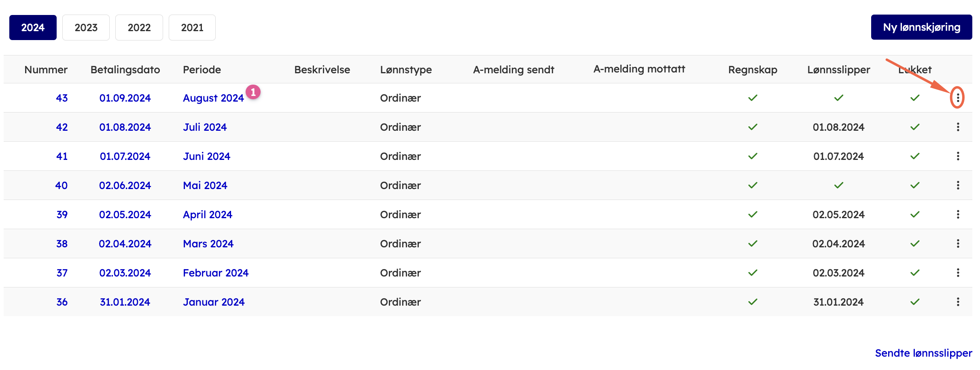Open the three-dot menu for payroll 41
The width and height of the screenshot is (980, 370).
(x=958, y=156)
